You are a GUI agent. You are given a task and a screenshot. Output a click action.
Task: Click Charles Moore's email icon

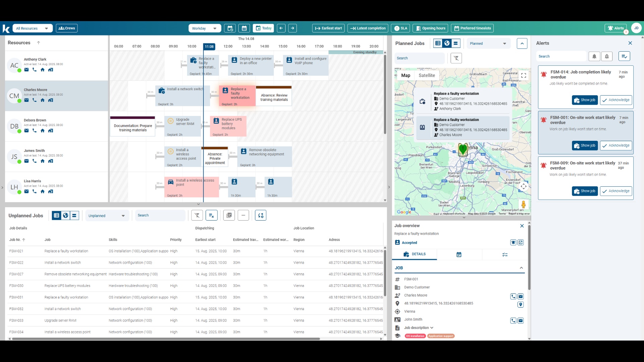pos(26,100)
